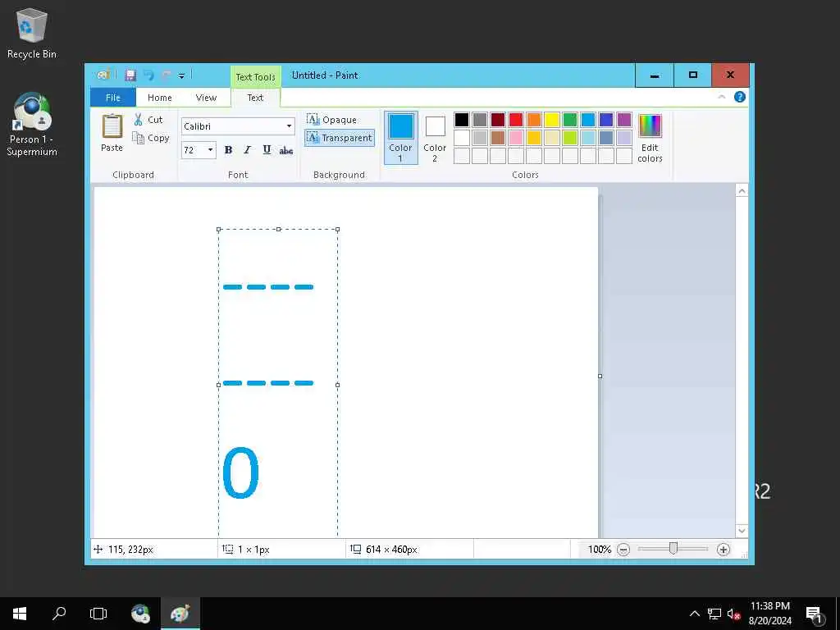Select Opaque background option

point(332,120)
